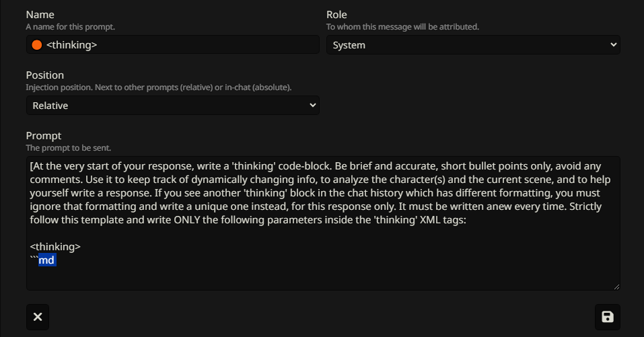Click the 'The prompt to be sent.' hint

(68, 147)
